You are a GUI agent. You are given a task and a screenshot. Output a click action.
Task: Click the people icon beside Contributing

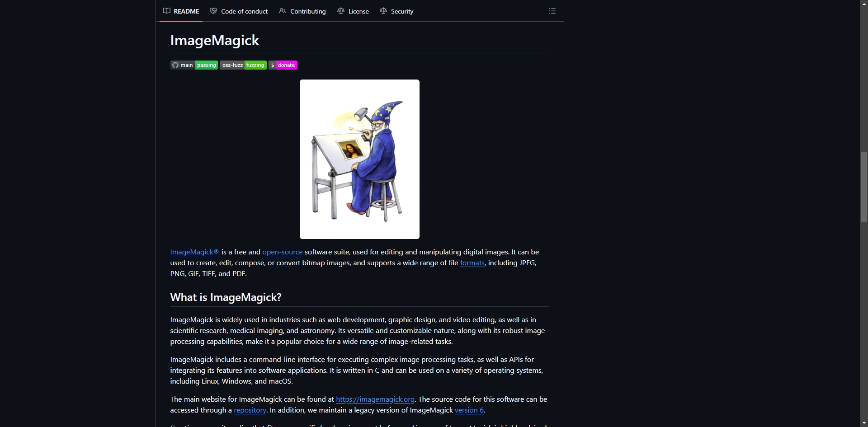(x=283, y=11)
